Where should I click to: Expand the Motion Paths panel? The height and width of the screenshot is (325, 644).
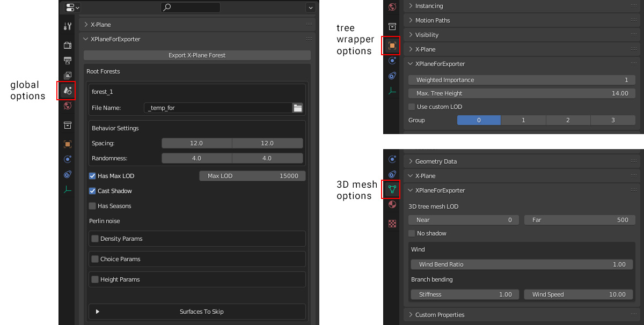[411, 20]
